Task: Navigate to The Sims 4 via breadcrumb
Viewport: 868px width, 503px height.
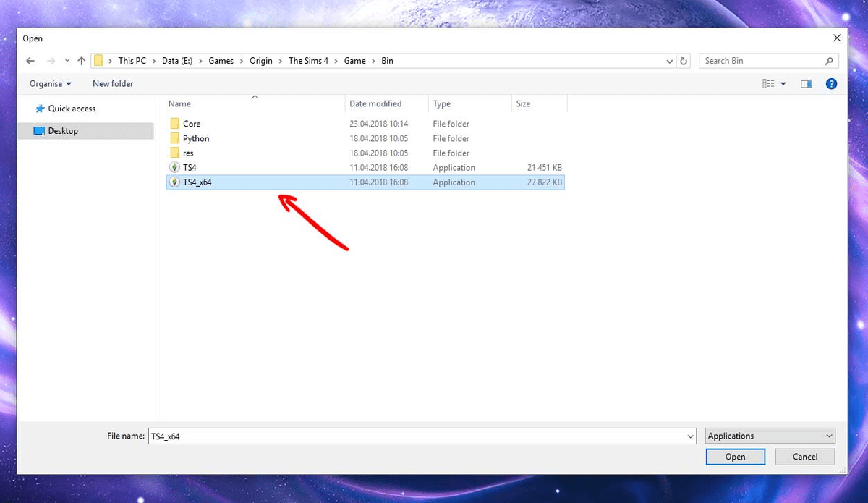Action: pos(310,61)
